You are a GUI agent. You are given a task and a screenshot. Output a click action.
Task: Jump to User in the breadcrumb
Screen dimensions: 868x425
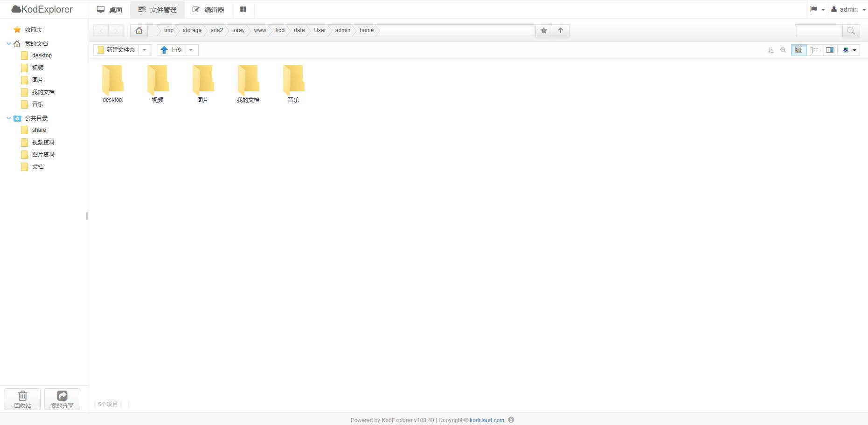point(320,30)
